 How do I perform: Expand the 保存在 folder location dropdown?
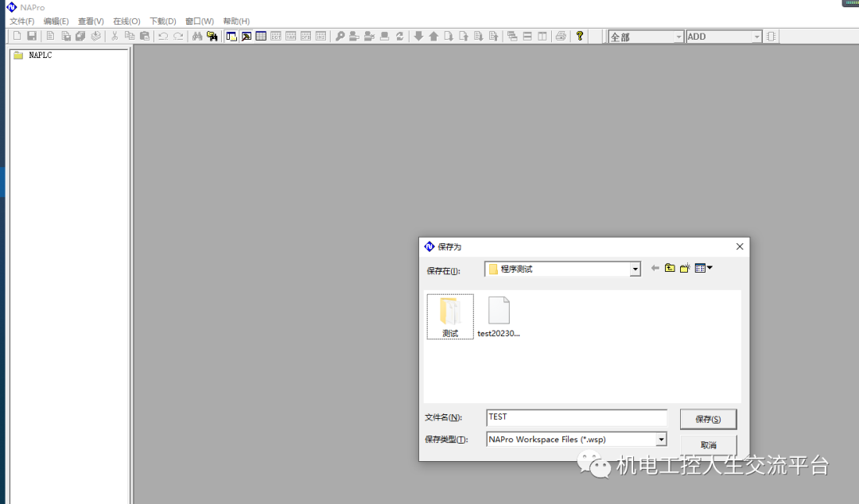point(635,269)
